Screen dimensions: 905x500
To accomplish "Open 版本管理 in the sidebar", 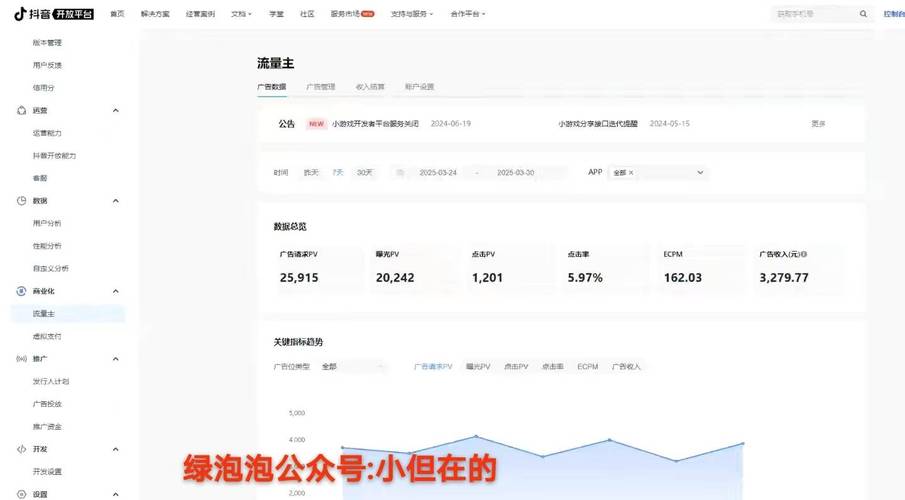I will (x=47, y=43).
